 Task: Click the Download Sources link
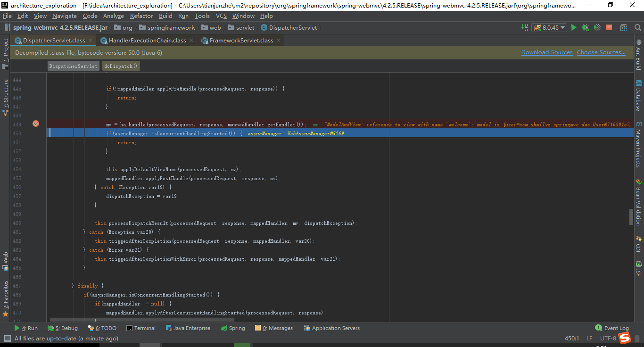coord(547,52)
